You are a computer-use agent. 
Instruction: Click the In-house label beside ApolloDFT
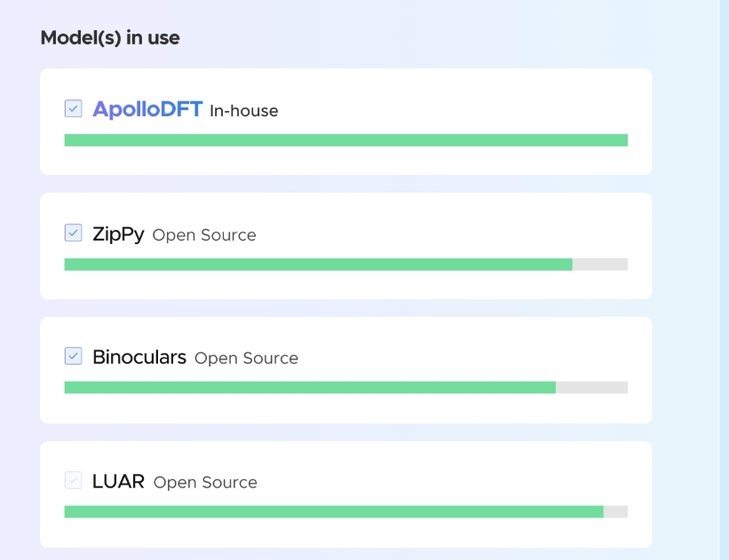click(244, 111)
